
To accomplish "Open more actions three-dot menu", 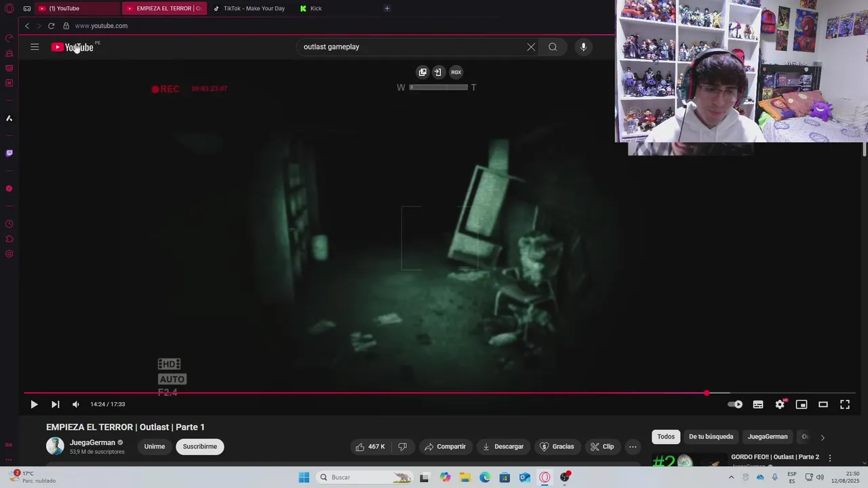I will click(x=633, y=447).
